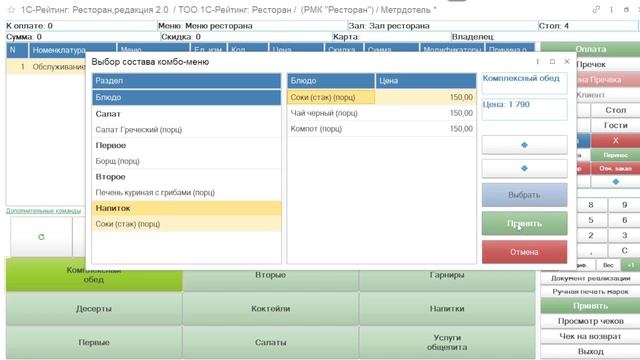Select Соки (стак) (порц) in dish list
640x360 pixels.
(x=382, y=97)
